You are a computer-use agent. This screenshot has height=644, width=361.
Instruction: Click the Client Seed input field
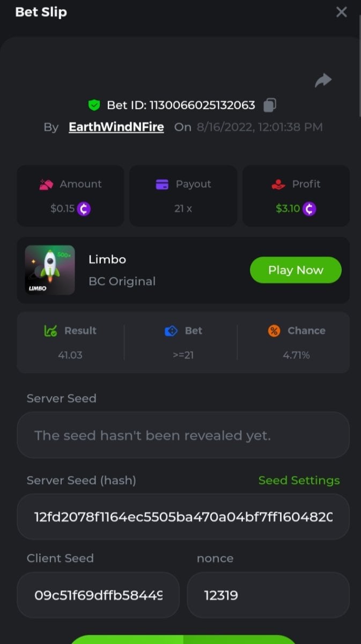point(98,595)
